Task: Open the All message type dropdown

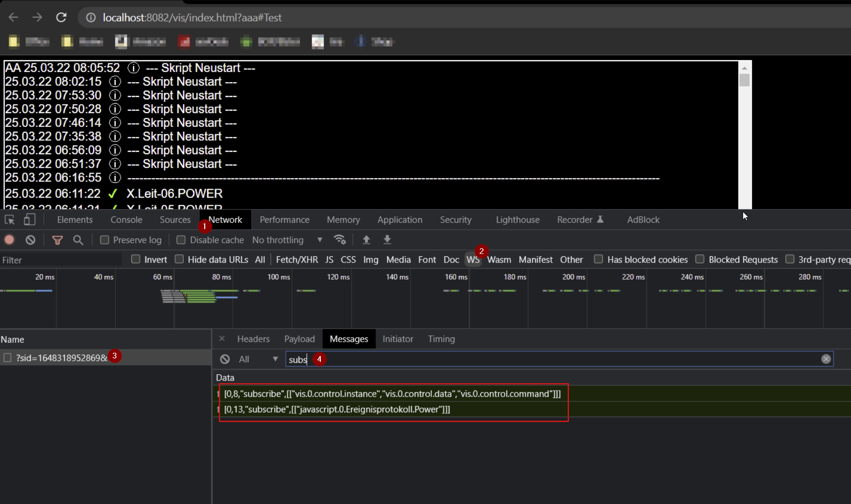Action: 258,359
